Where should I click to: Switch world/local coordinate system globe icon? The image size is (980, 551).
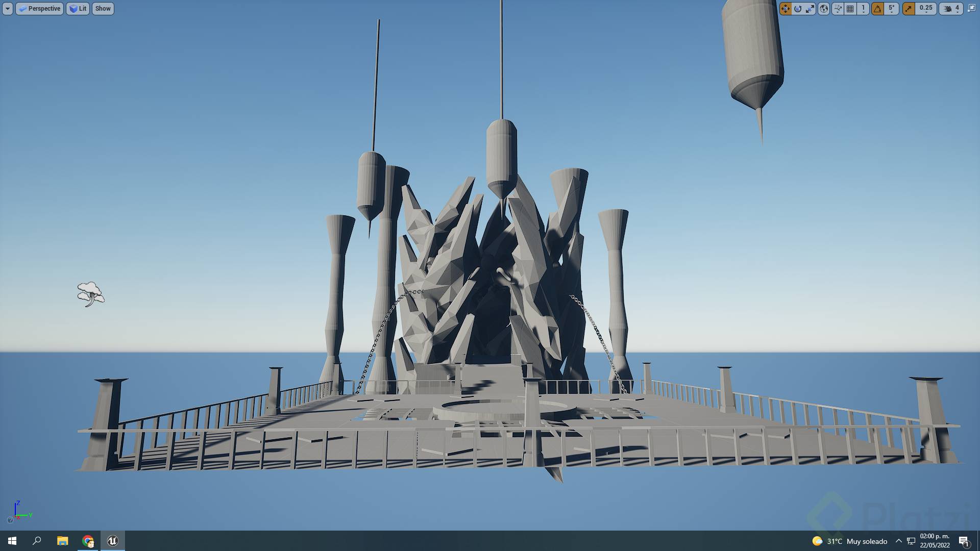(x=824, y=9)
